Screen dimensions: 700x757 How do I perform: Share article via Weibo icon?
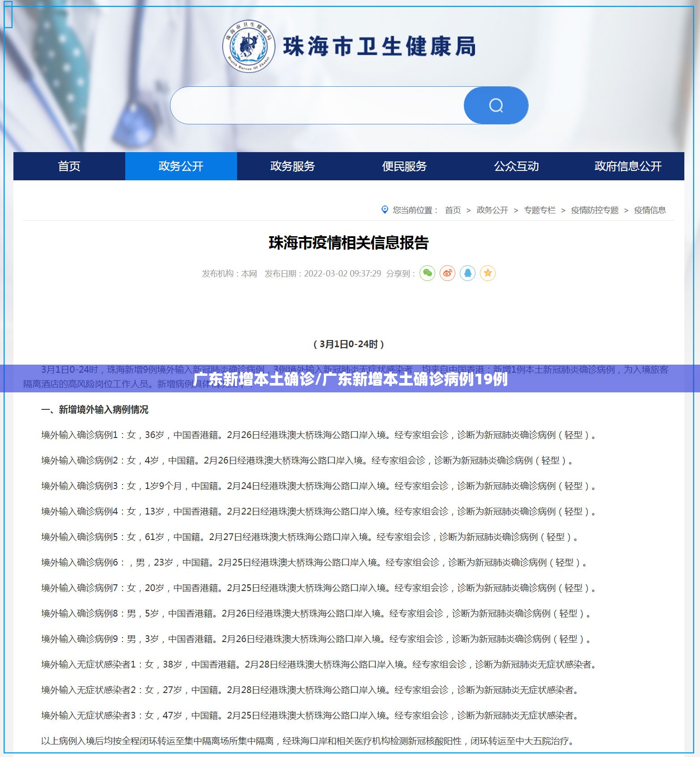pyautogui.click(x=447, y=273)
